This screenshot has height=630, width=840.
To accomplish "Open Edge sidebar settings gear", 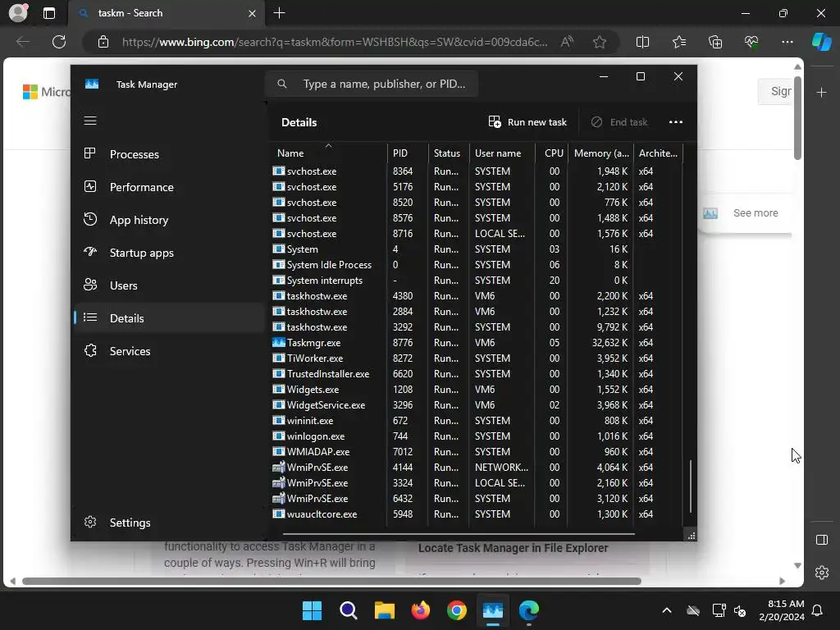I will (x=822, y=572).
